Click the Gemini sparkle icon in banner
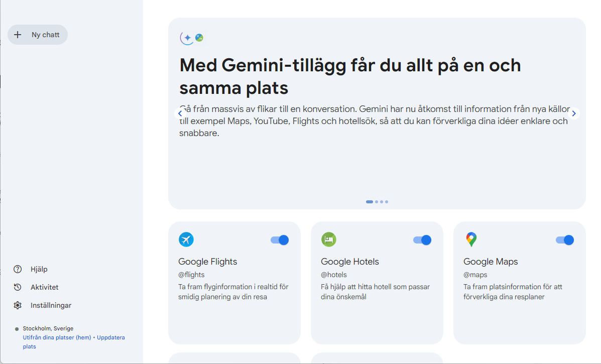Screen dimensions: 601x364 pyautogui.click(x=187, y=38)
